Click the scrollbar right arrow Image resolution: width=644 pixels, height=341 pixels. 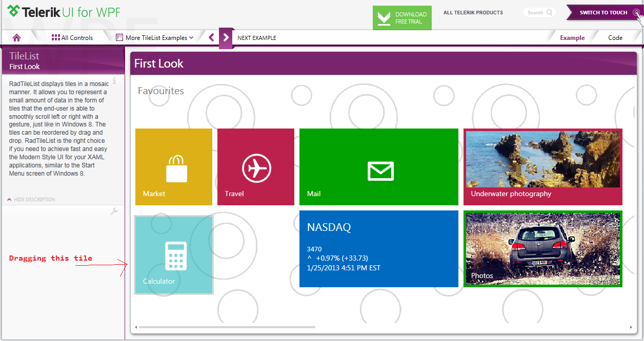point(631,327)
